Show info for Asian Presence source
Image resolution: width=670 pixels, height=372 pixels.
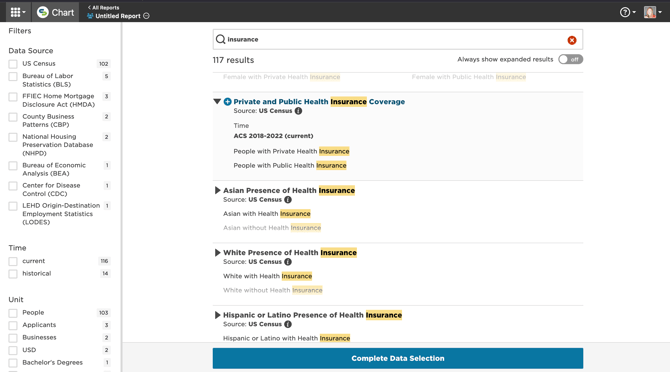tap(288, 199)
